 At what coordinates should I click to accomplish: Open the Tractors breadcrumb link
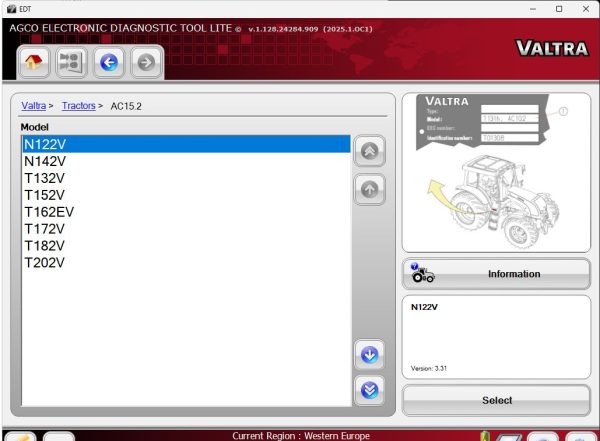tap(78, 106)
